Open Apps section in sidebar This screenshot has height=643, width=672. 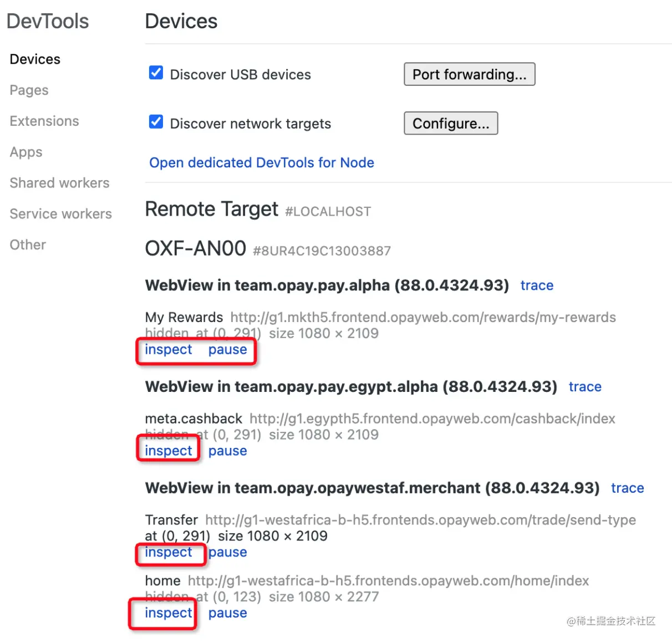(x=26, y=152)
